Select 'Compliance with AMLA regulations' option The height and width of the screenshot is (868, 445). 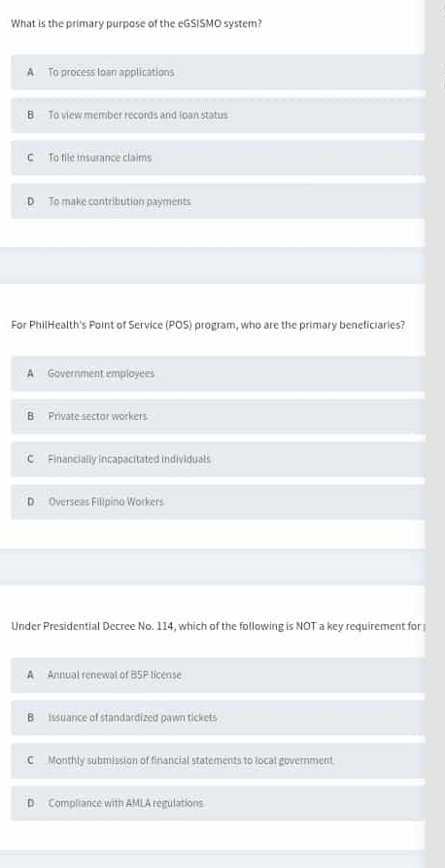click(x=218, y=803)
